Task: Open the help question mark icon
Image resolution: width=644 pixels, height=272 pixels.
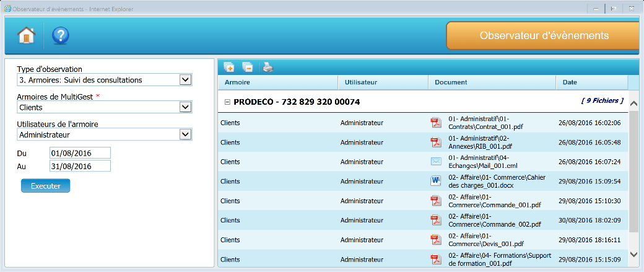Action: pos(60,35)
